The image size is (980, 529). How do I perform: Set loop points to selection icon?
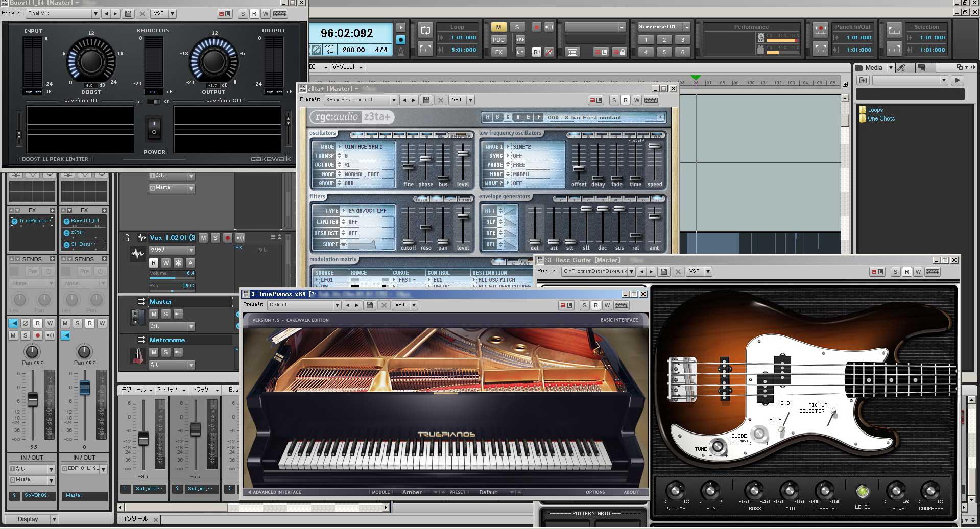[425, 49]
